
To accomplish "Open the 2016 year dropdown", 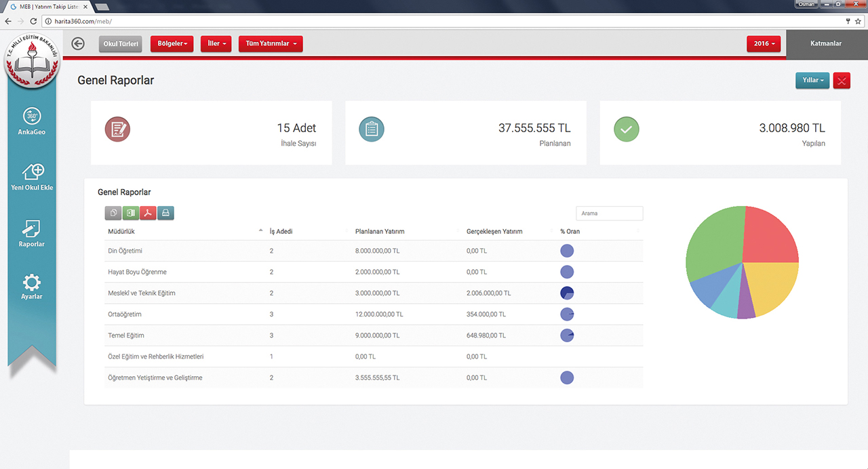I will click(764, 44).
